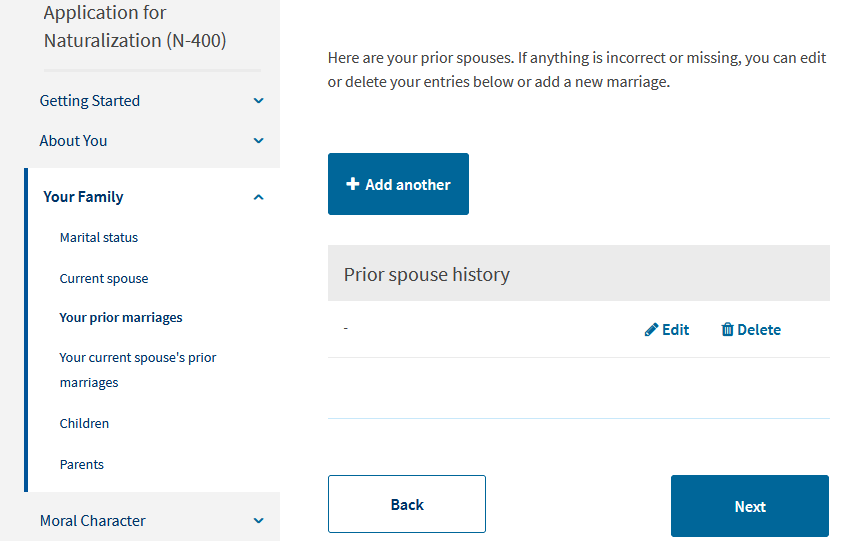Click the plus icon on Add another

[352, 184]
